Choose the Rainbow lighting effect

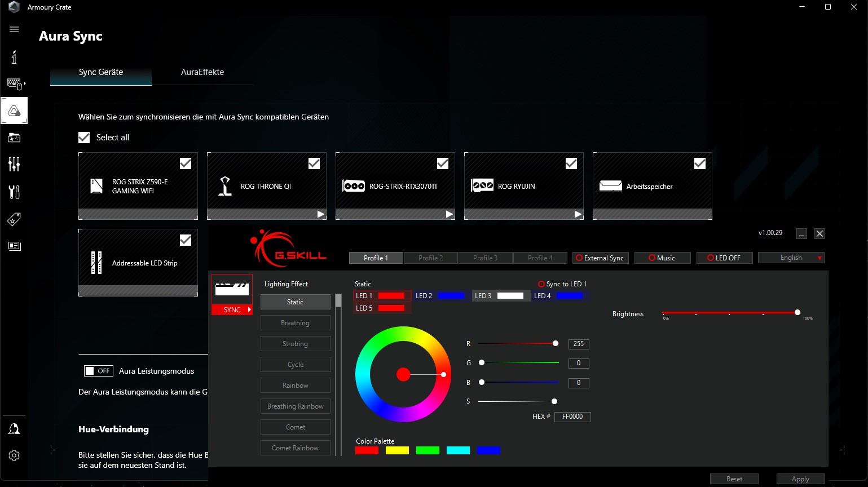click(295, 386)
